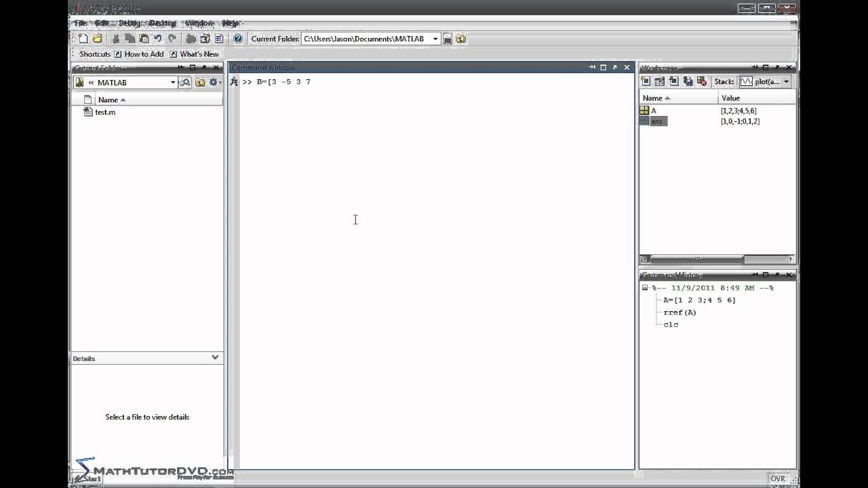Screen dimensions: 868x488
Task: Undock the Command Window panel
Action: point(615,67)
